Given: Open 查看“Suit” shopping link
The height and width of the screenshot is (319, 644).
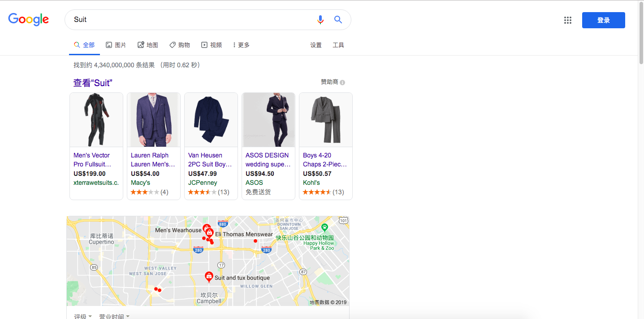Looking at the screenshot, I should pos(93,83).
